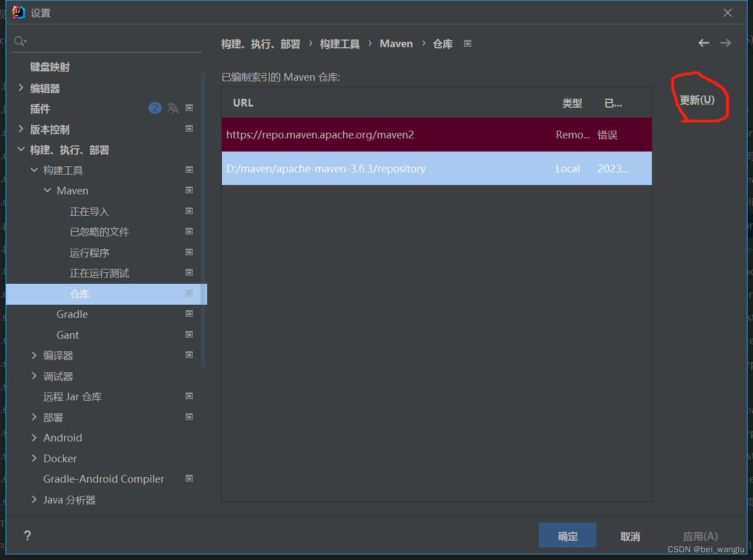Click the URL column header
This screenshot has height=560, width=753.
[x=243, y=103]
